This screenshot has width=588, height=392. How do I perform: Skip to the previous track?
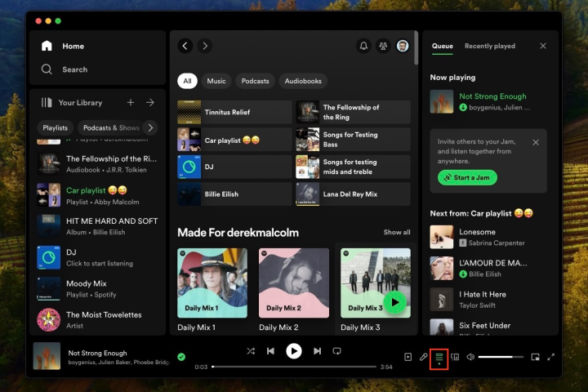270,351
